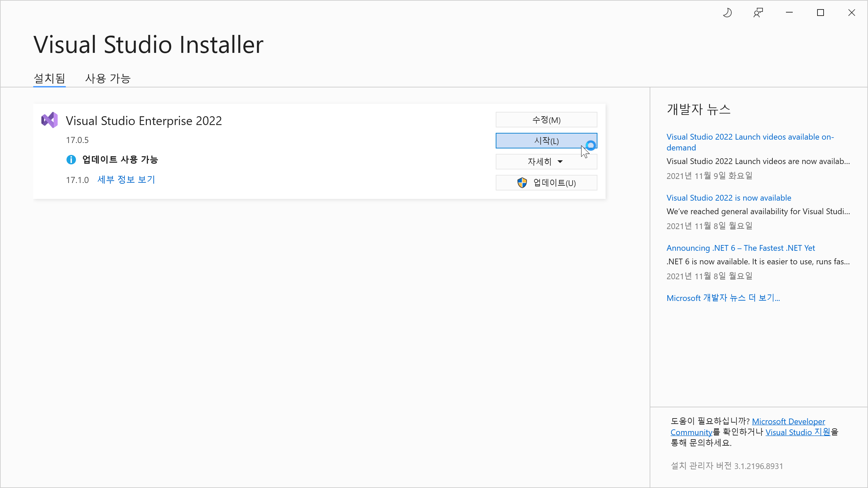The width and height of the screenshot is (868, 488).
Task: Switch to the 사용 가능 tab
Action: [x=108, y=79]
